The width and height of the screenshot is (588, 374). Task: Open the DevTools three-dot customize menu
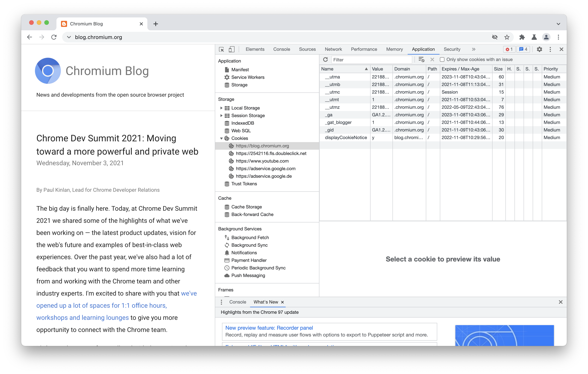[550, 49]
